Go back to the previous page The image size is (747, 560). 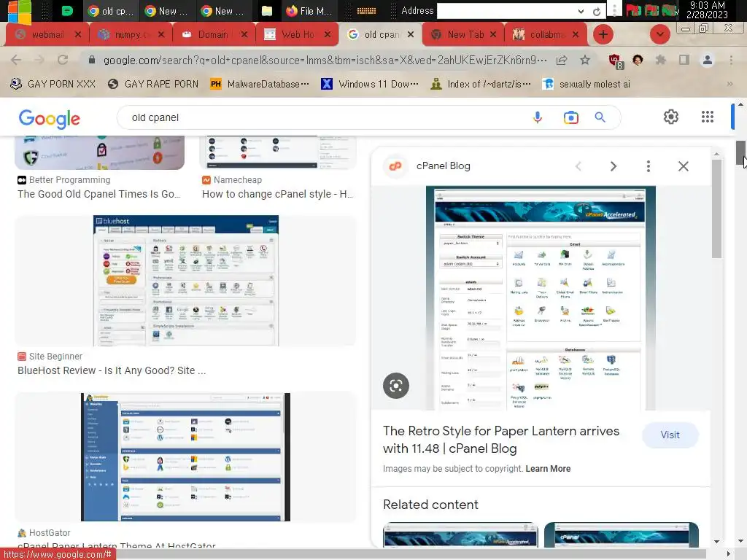click(x=16, y=60)
